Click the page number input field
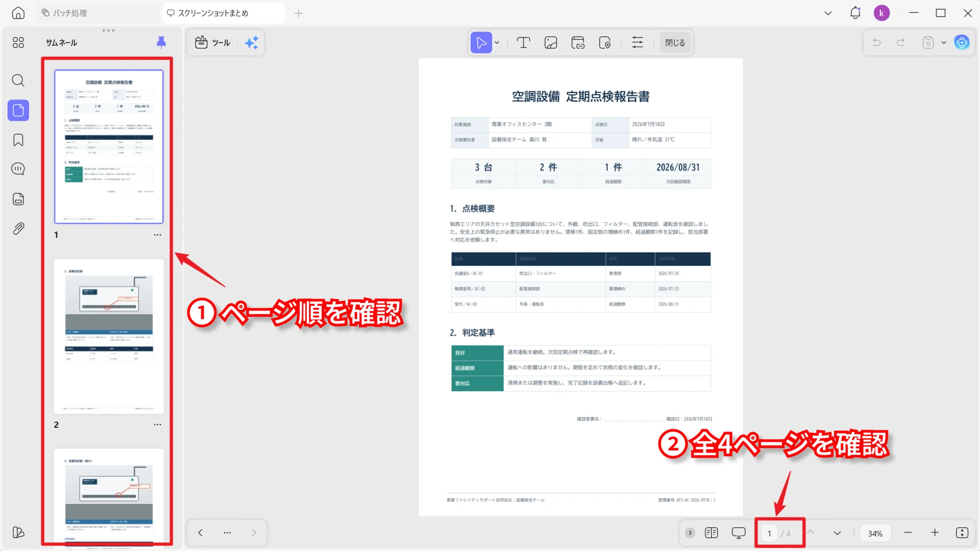Screen dimensions: 980x551 coord(769,533)
